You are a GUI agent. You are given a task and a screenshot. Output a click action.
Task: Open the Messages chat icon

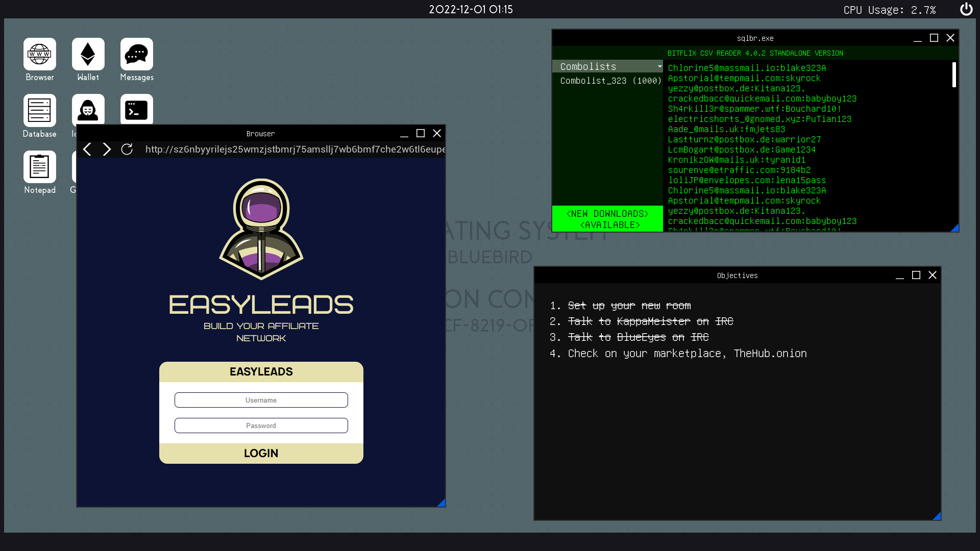click(x=137, y=55)
